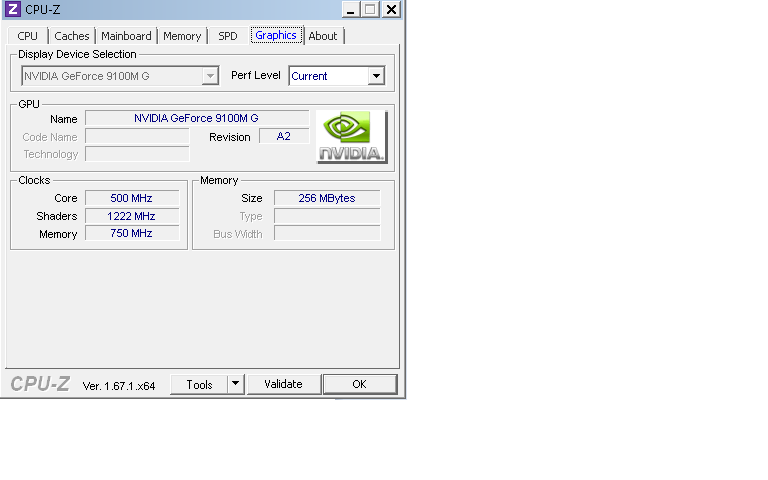Click the Memory Size 256 MBytes field
The width and height of the screenshot is (768, 480).
coord(327,198)
